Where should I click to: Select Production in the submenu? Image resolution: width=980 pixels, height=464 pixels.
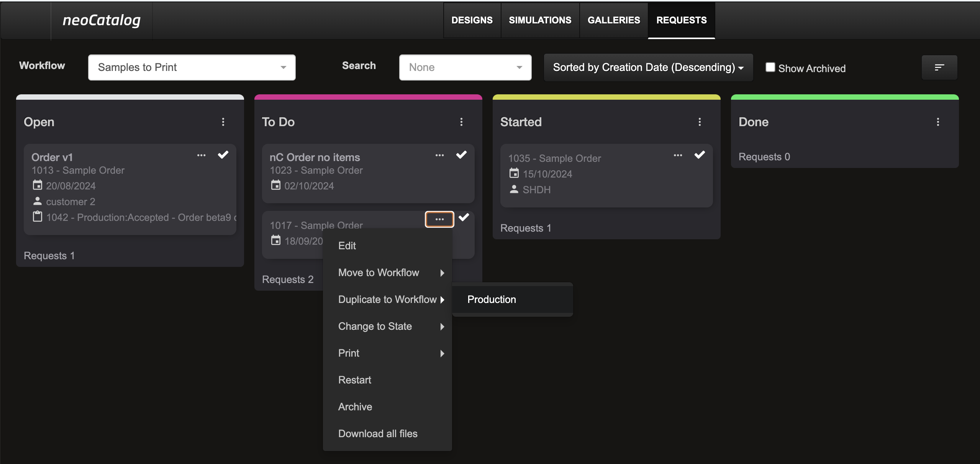pos(492,299)
